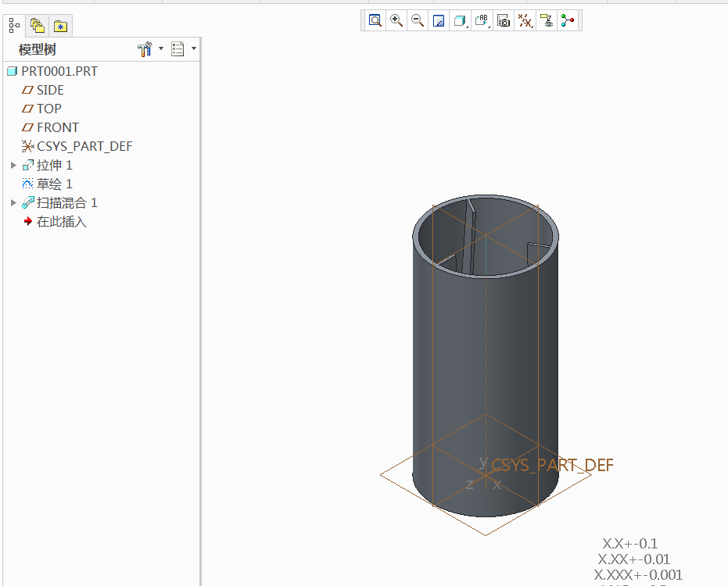Click the Refit view icon

375,20
